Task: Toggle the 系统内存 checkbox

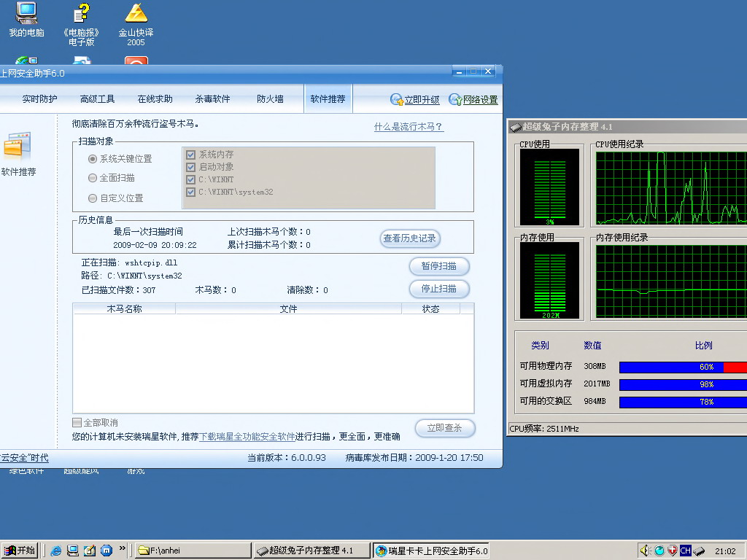Action: point(191,155)
